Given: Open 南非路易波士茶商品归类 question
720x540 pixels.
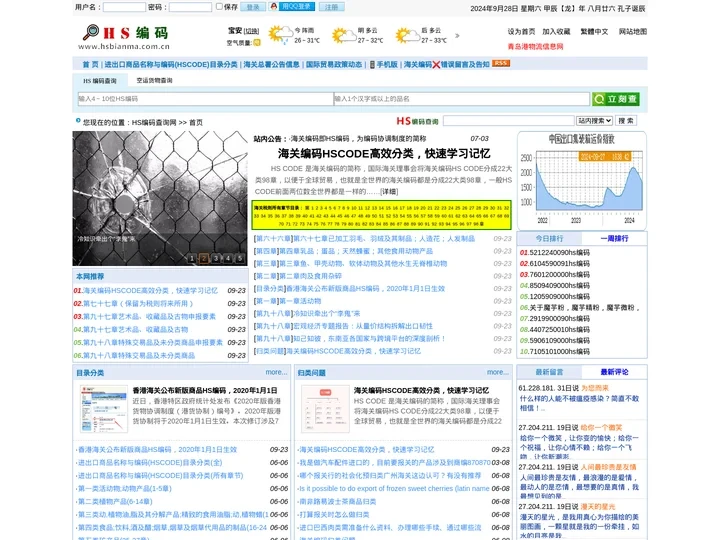Looking at the screenshot, I should click(x=337, y=501).
